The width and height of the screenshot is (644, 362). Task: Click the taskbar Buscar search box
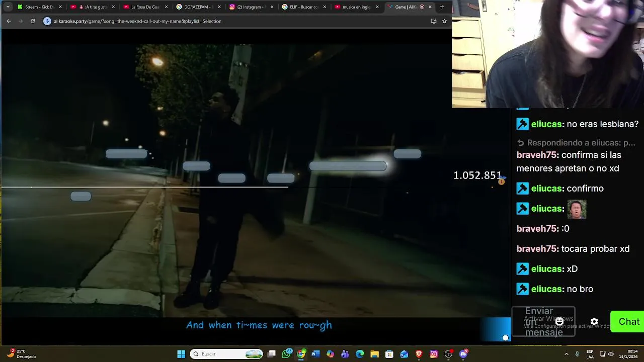pos(227,354)
